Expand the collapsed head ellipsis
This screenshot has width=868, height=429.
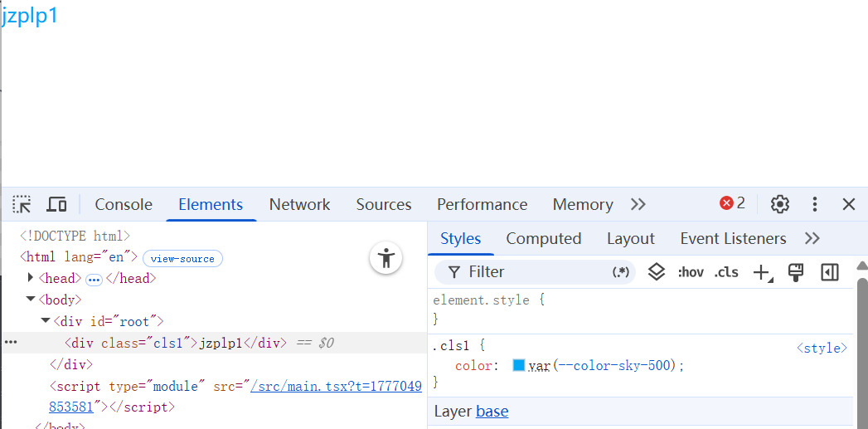point(95,280)
